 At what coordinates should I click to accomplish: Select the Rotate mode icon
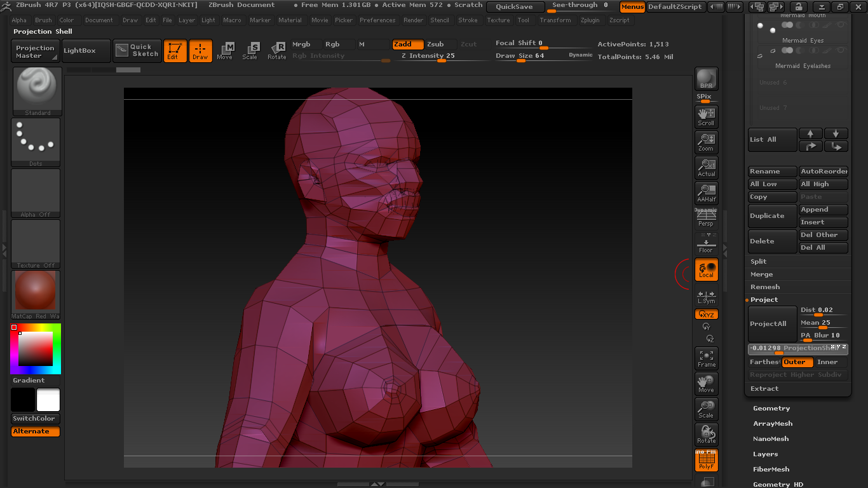pos(277,51)
